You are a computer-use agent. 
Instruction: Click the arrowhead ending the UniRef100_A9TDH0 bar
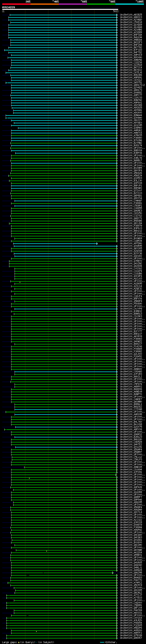click(97, 244)
